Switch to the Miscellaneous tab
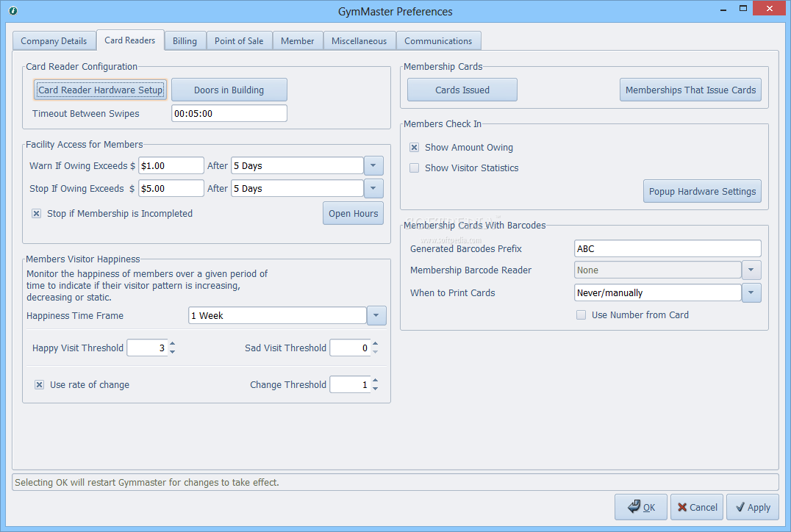The height and width of the screenshot is (532, 791). coord(359,41)
